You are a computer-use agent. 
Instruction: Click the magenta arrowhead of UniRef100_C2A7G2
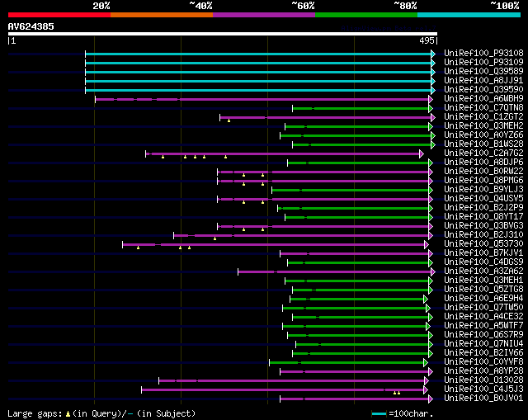coord(422,154)
